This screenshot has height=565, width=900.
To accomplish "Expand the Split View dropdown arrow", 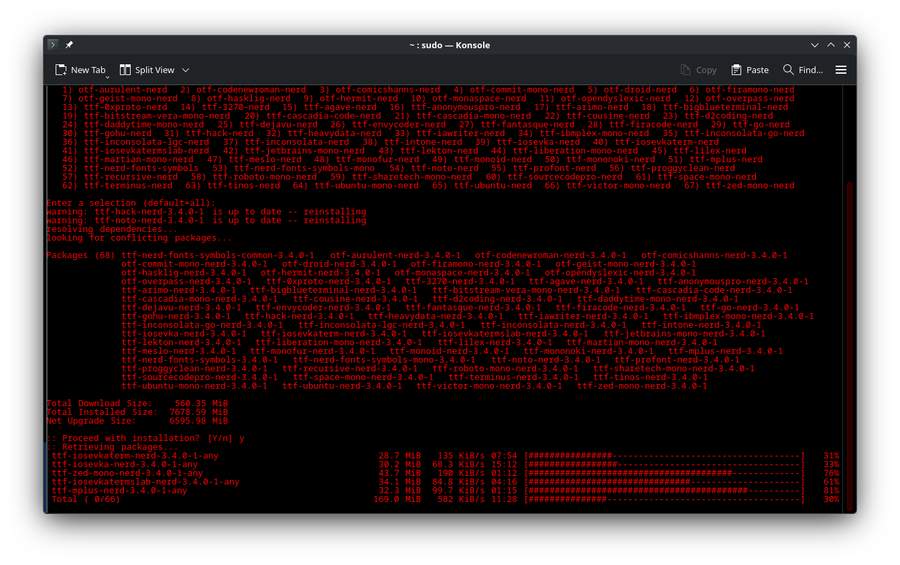I will pos(185,70).
